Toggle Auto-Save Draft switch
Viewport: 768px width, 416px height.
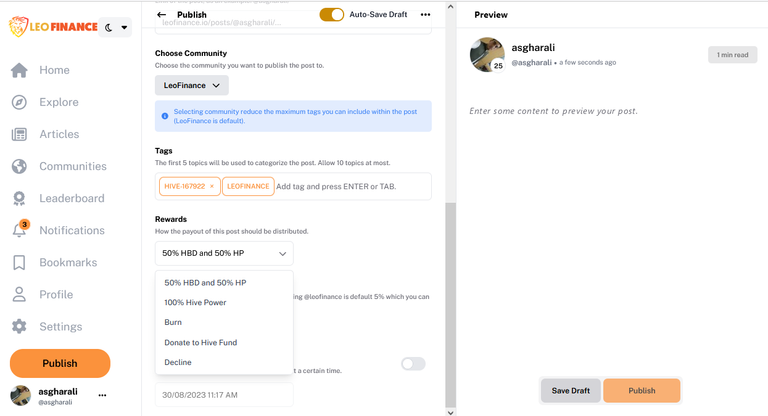(332, 15)
